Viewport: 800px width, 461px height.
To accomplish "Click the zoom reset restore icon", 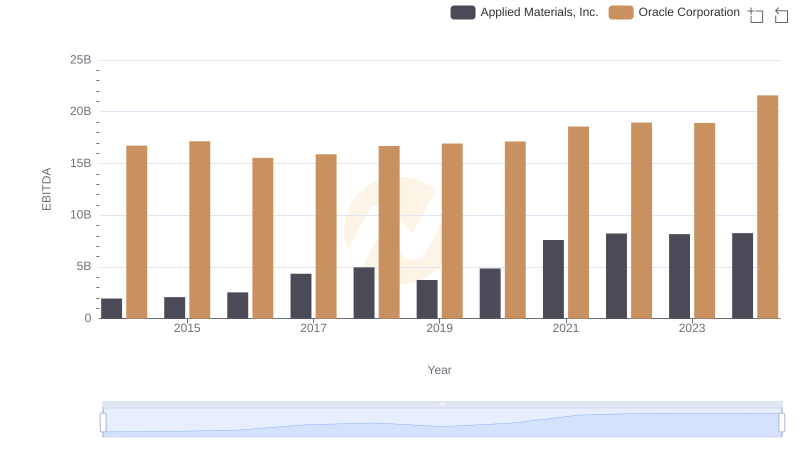I will tap(781, 15).
